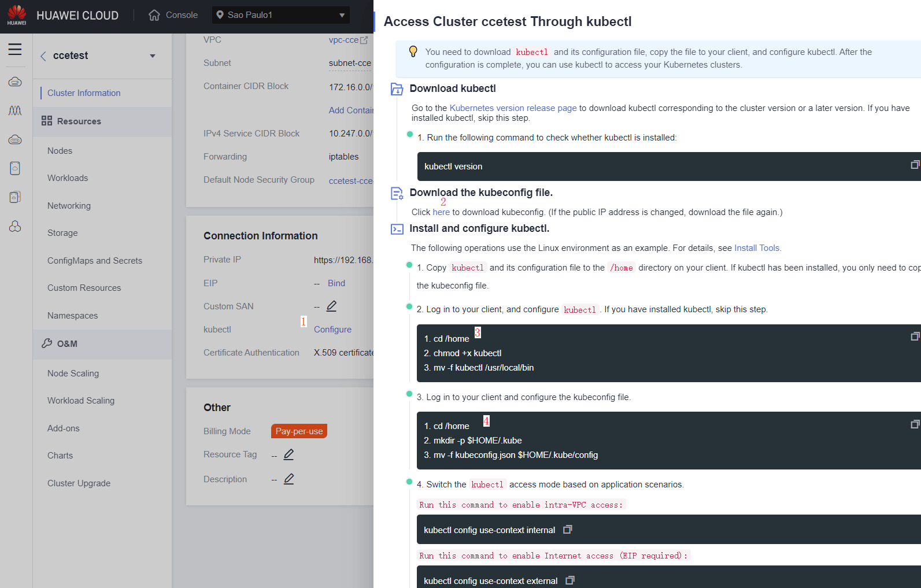Go back using arrow beside ccetest
The height and width of the screenshot is (588, 921).
[x=43, y=56]
